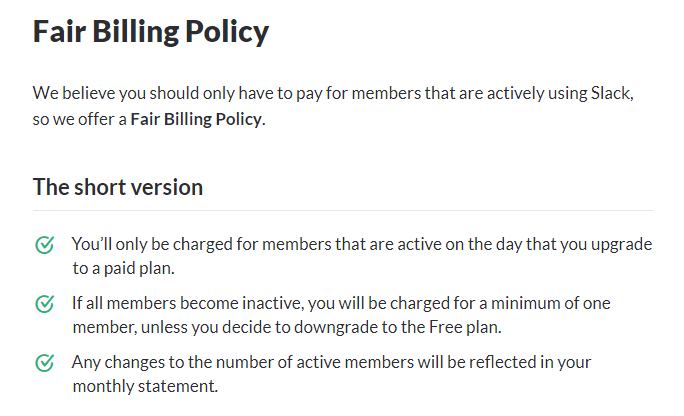The height and width of the screenshot is (416, 684).
Task: Click the check icon beside "You'll only be charged"
Action: pyautogui.click(x=44, y=245)
